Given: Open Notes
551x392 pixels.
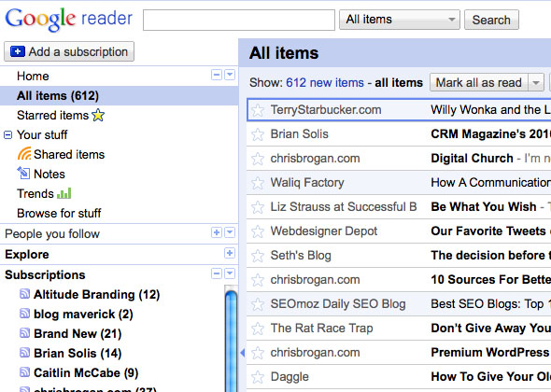Looking at the screenshot, I should (x=49, y=174).
